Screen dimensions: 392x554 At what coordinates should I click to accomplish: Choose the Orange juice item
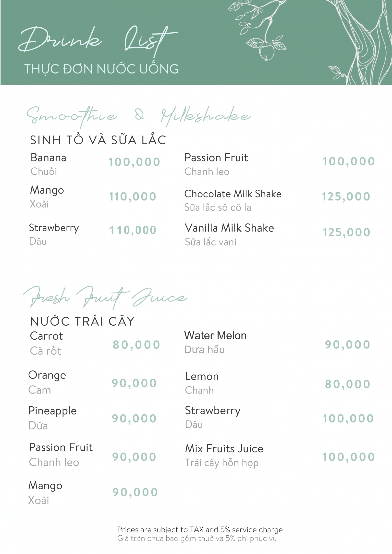47,375
